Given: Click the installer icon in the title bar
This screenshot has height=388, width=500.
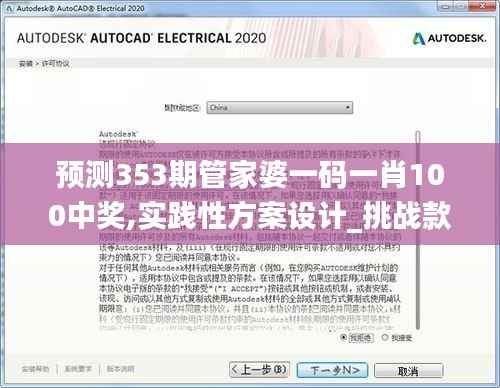Looking at the screenshot, I should tap(9, 8).
